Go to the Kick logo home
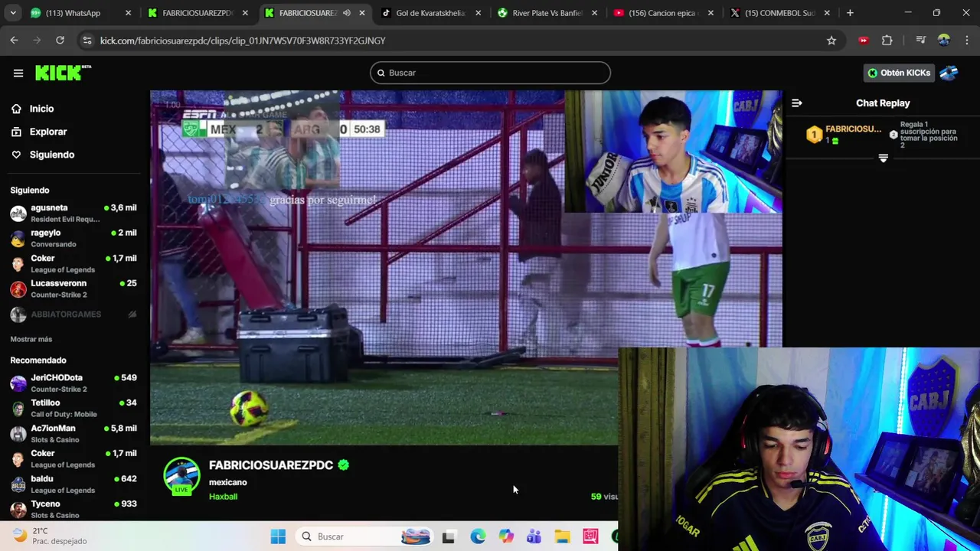Viewport: 980px width, 551px height. (63, 73)
